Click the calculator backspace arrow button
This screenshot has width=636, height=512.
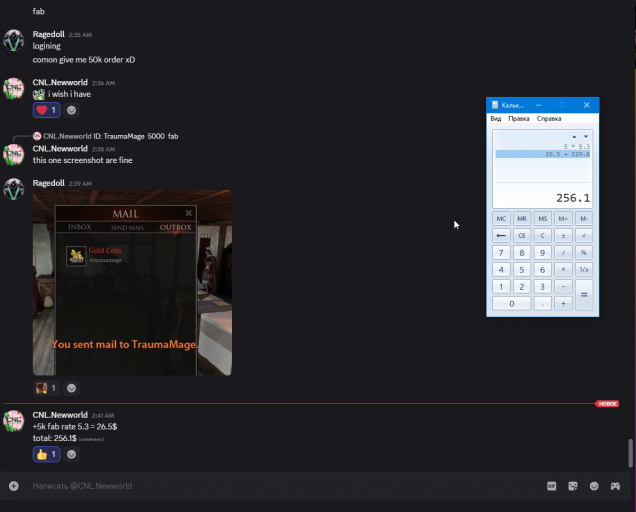pyautogui.click(x=501, y=236)
